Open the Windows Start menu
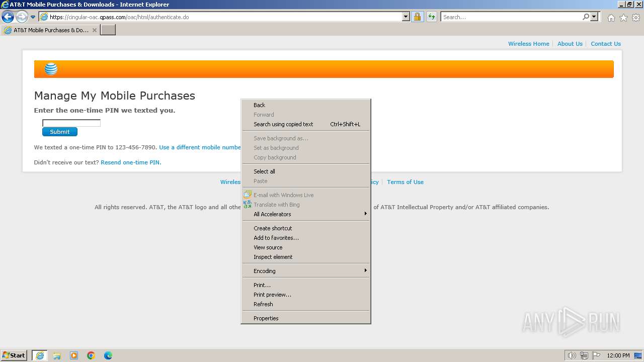 pos(14,355)
